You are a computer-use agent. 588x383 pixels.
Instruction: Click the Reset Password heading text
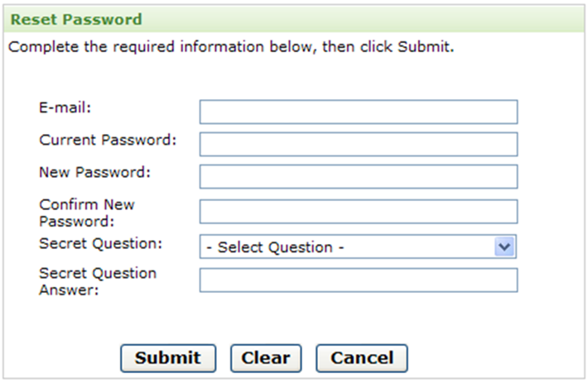[x=76, y=19]
